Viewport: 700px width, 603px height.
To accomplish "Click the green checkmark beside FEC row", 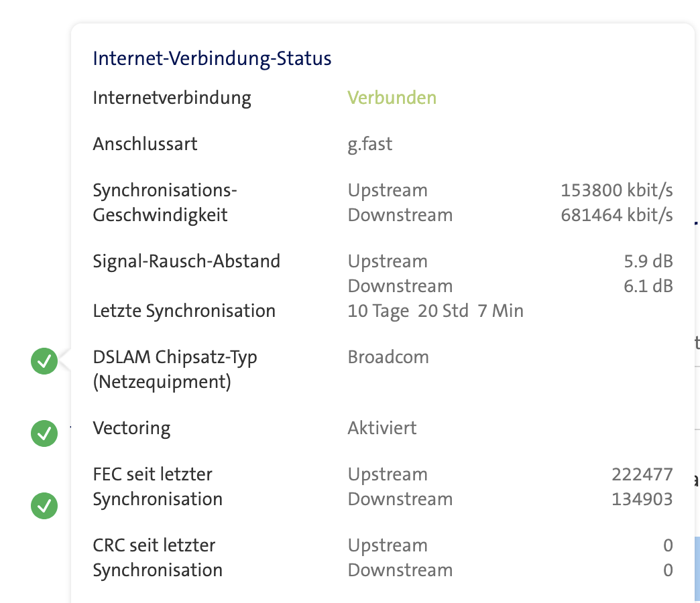I will (44, 506).
